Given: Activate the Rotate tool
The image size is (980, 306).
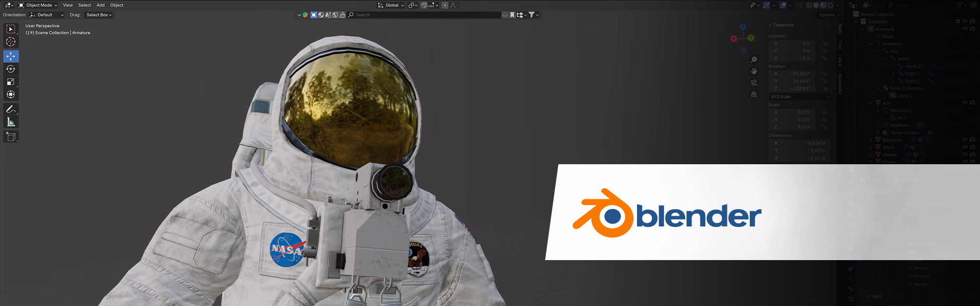Looking at the screenshot, I should coord(11,69).
